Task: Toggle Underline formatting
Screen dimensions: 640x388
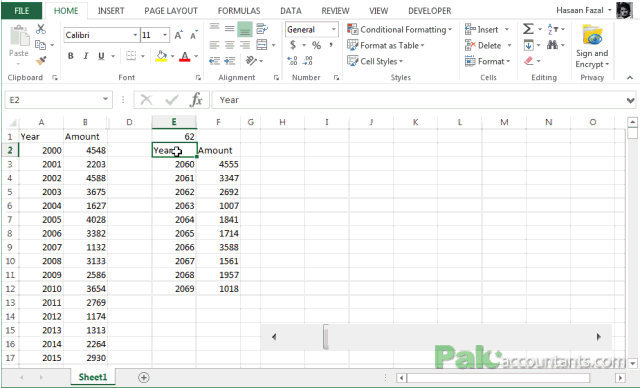Action: pyautogui.click(x=101, y=56)
